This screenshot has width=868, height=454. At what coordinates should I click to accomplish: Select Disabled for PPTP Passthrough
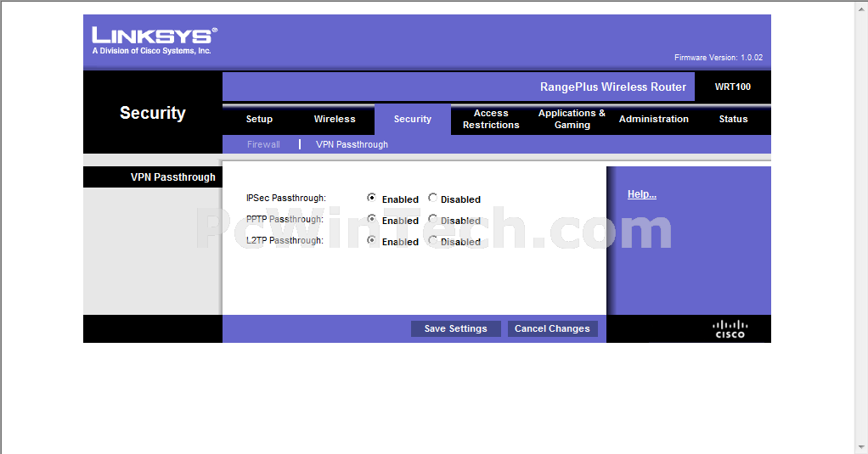[x=432, y=219]
